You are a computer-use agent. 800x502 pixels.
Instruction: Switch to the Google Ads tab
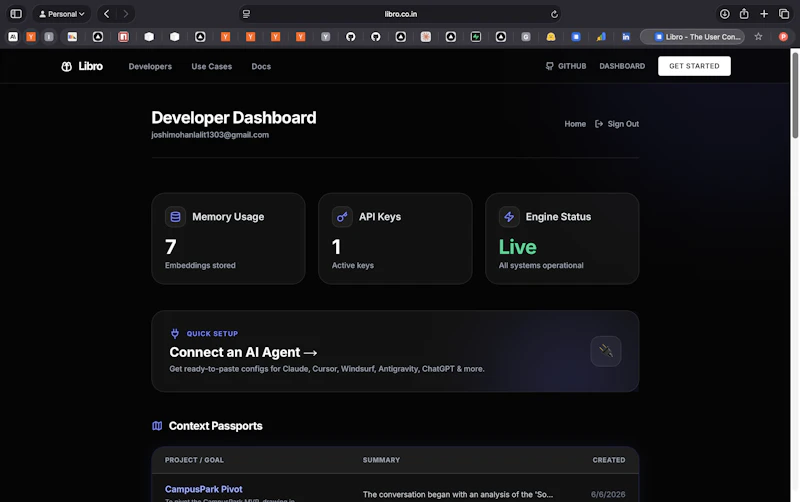(x=601, y=37)
